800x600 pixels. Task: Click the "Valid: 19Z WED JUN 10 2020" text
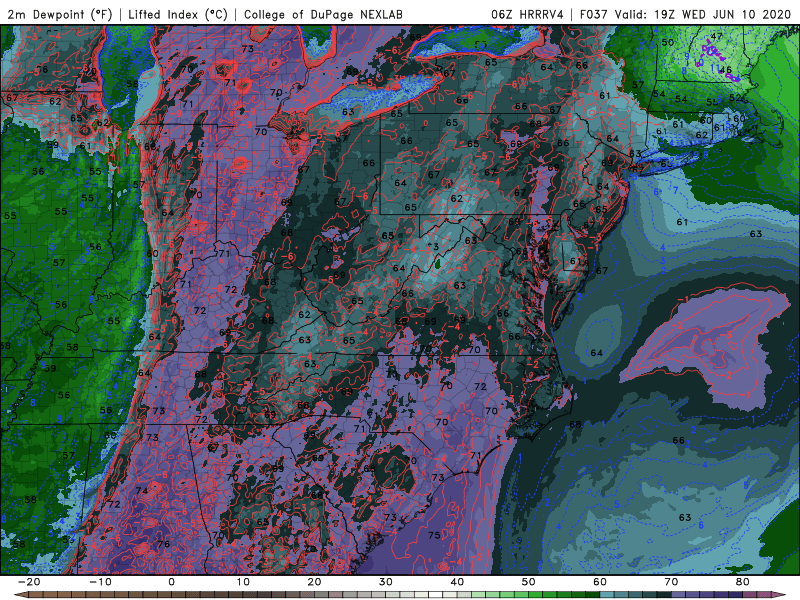click(703, 14)
